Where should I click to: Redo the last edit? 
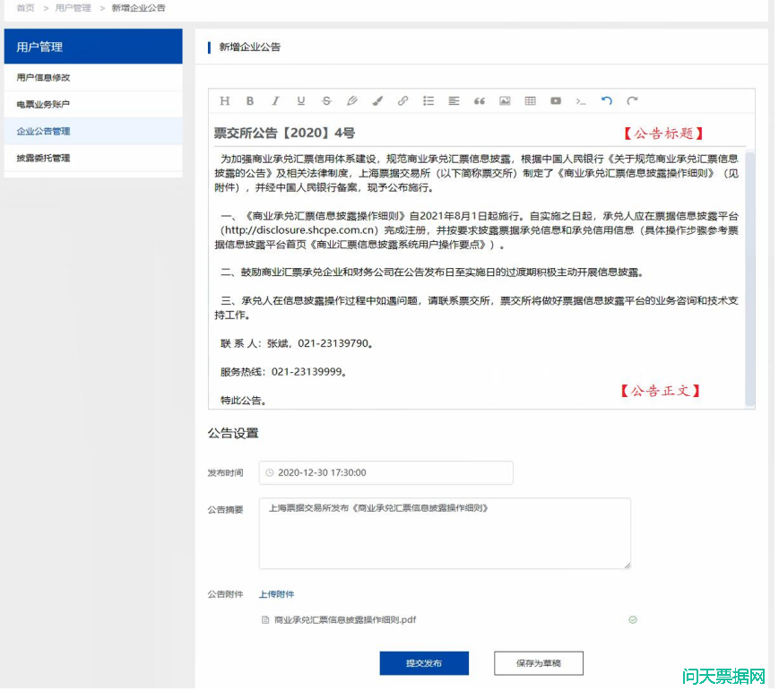pos(632,101)
